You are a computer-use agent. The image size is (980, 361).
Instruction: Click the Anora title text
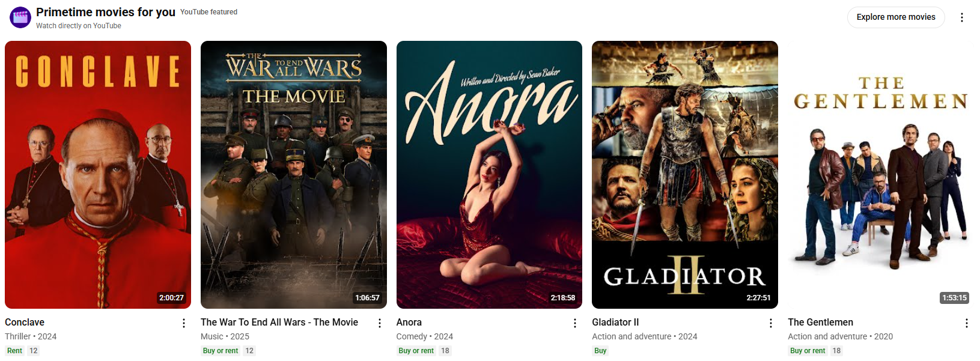[x=409, y=323]
